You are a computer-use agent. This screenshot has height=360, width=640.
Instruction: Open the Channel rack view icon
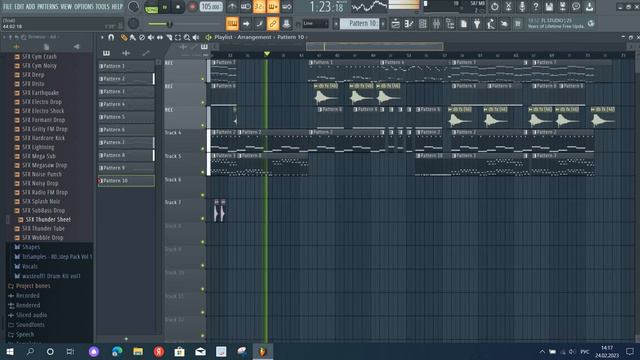(422, 24)
